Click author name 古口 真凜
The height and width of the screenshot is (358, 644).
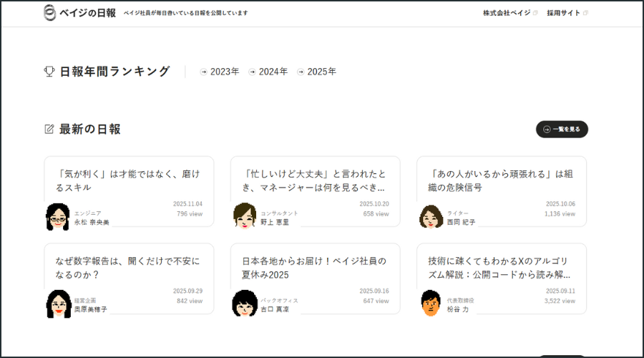click(x=275, y=309)
